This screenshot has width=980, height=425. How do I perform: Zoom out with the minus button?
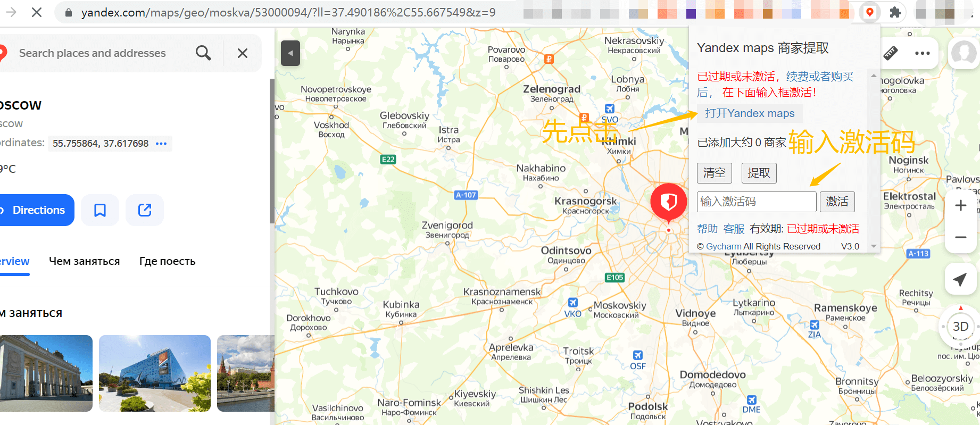pos(961,237)
